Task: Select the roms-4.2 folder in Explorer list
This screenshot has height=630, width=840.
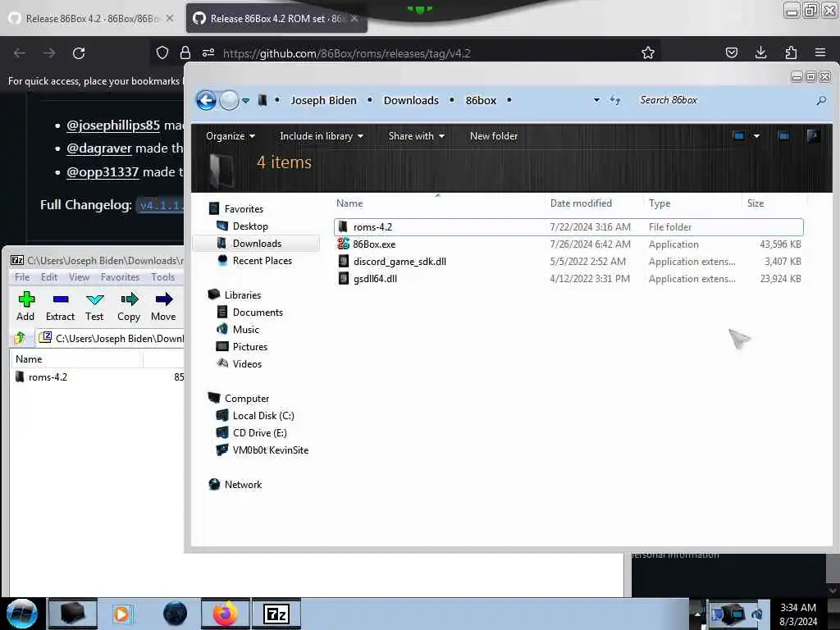Action: coord(568,227)
